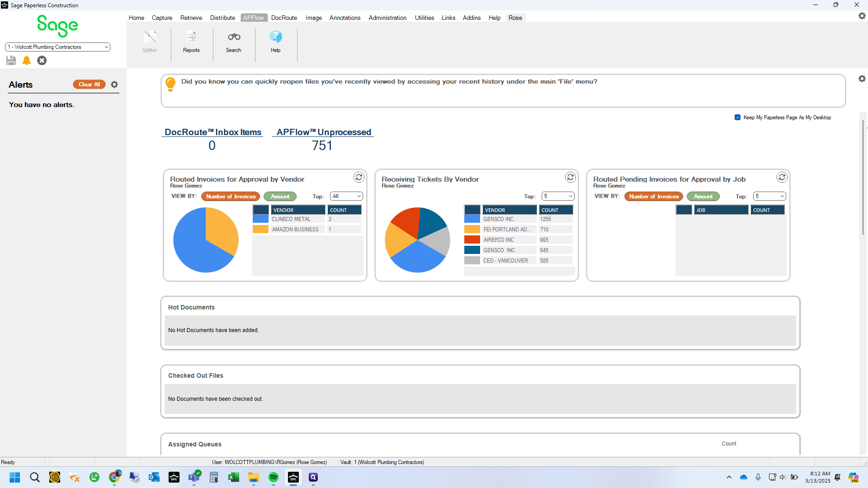Open the Links tab
This screenshot has height=488, width=868.
click(448, 18)
